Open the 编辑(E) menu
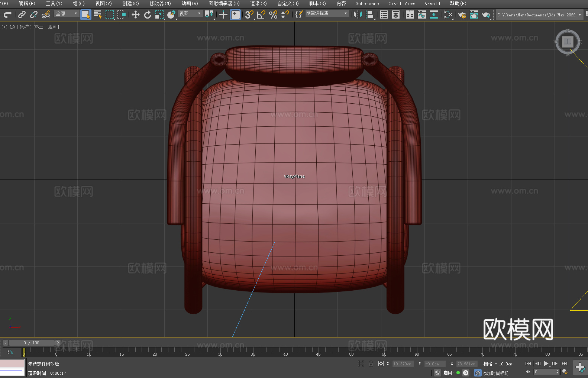588x378 pixels. click(x=27, y=3)
